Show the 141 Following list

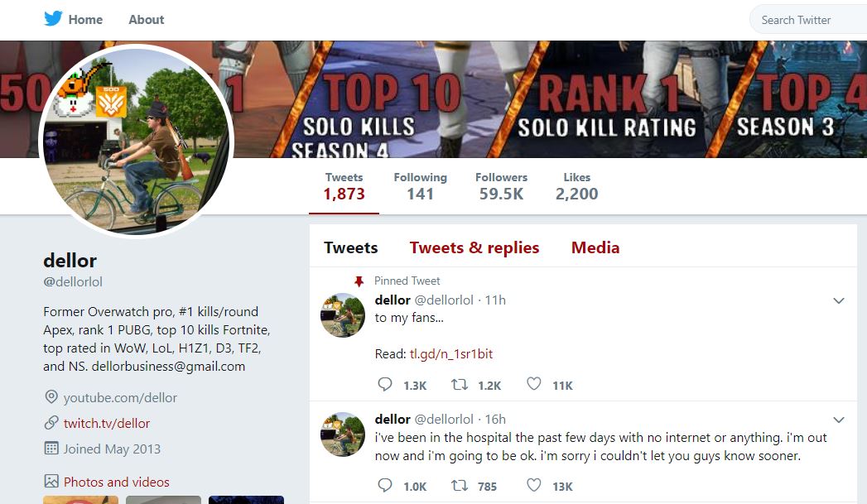coord(420,187)
